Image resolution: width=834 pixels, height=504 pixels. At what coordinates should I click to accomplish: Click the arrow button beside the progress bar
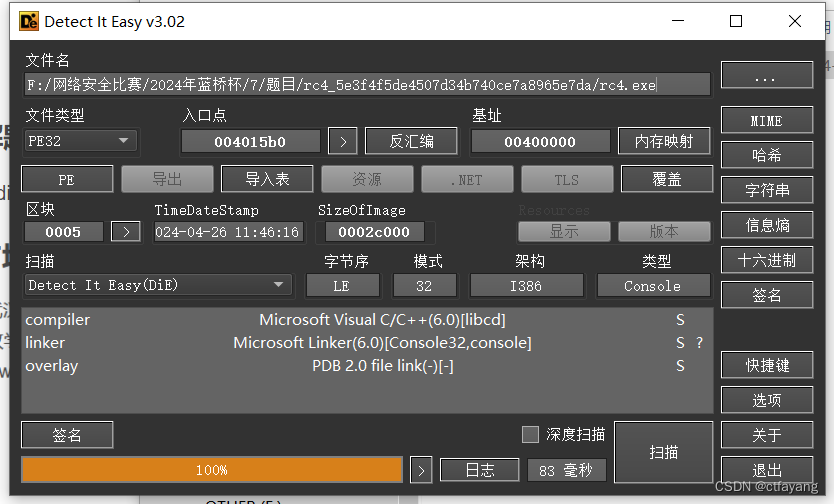point(422,470)
